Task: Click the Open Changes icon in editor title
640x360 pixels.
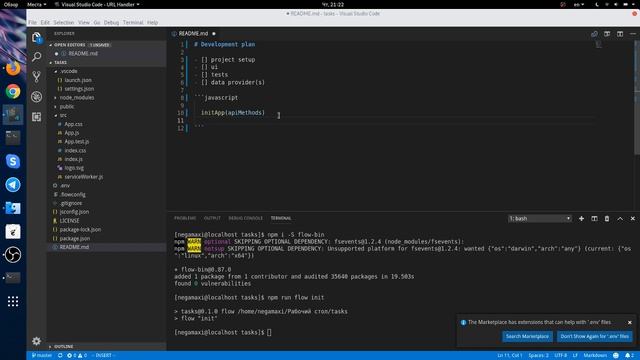Action: coord(594,33)
